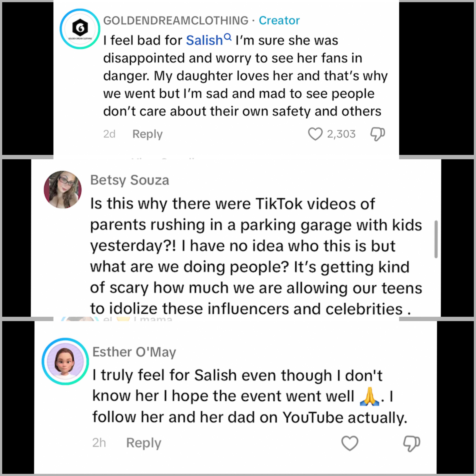Click the comments scrollbar beside Betsy's comment
Image resolution: width=476 pixels, height=476 pixels.
point(436,239)
